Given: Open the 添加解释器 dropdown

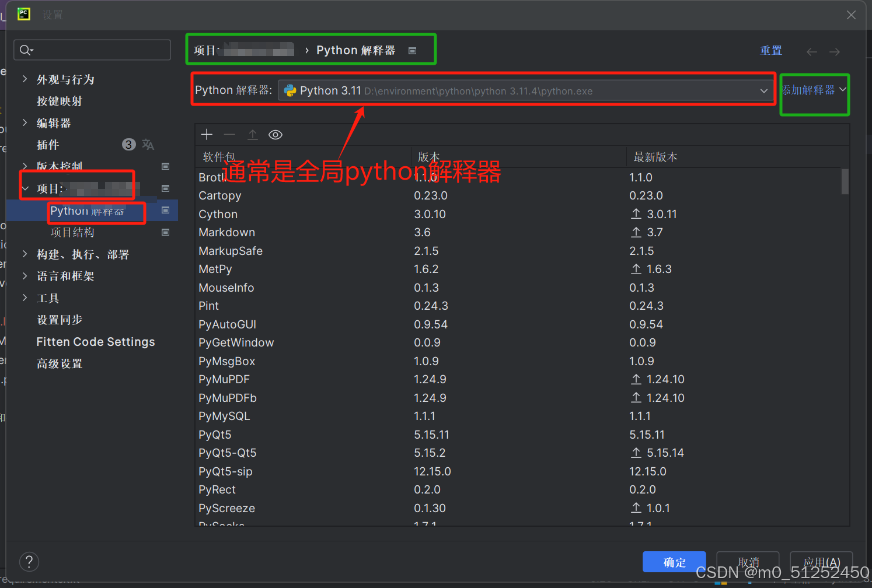Looking at the screenshot, I should 814,90.
